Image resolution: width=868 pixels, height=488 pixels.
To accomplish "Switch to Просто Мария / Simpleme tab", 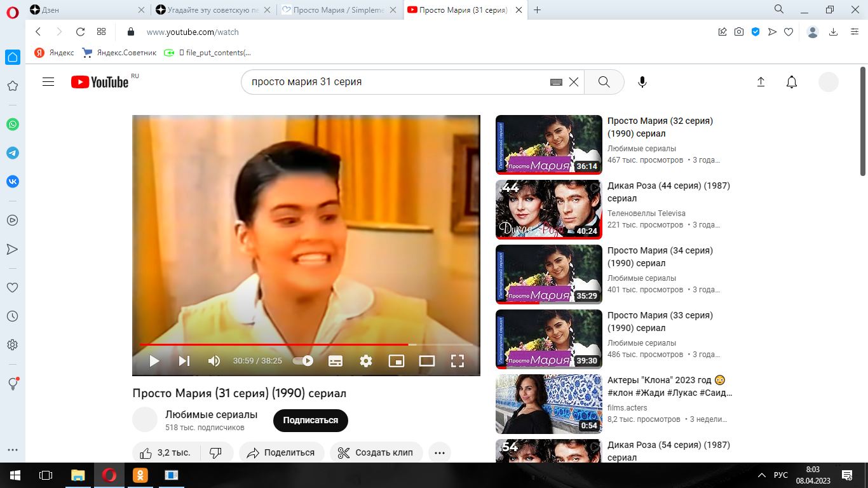I will coord(340,10).
